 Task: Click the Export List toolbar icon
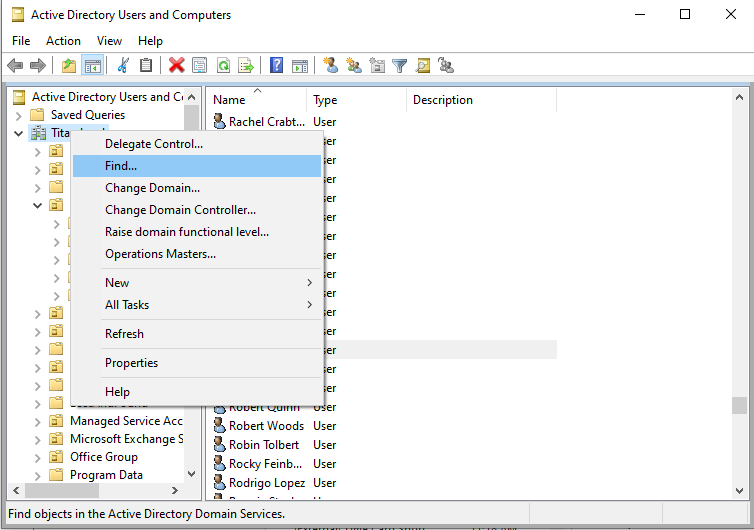pyautogui.click(x=246, y=65)
